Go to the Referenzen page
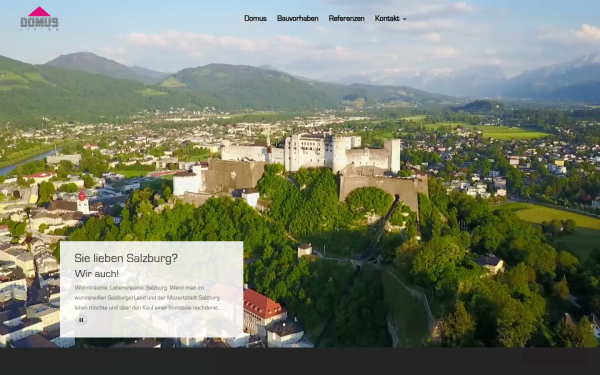 pyautogui.click(x=346, y=18)
